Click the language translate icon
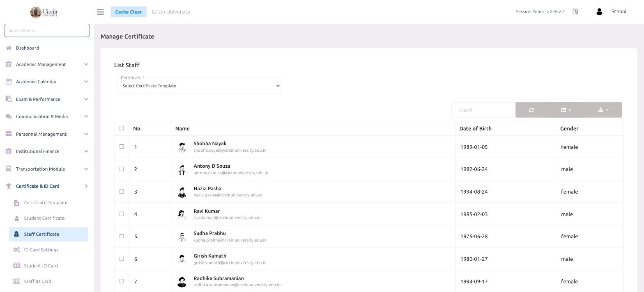The width and height of the screenshot is (644, 292). point(575,11)
